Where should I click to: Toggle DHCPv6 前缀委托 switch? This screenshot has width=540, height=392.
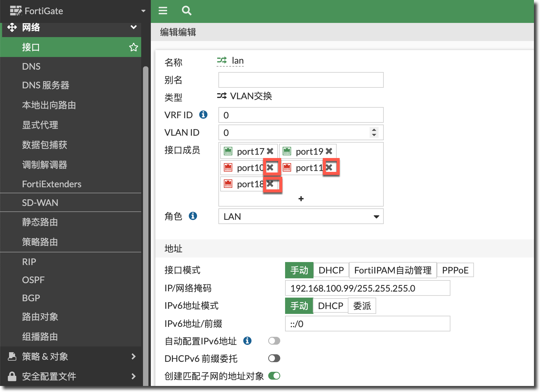274,358
